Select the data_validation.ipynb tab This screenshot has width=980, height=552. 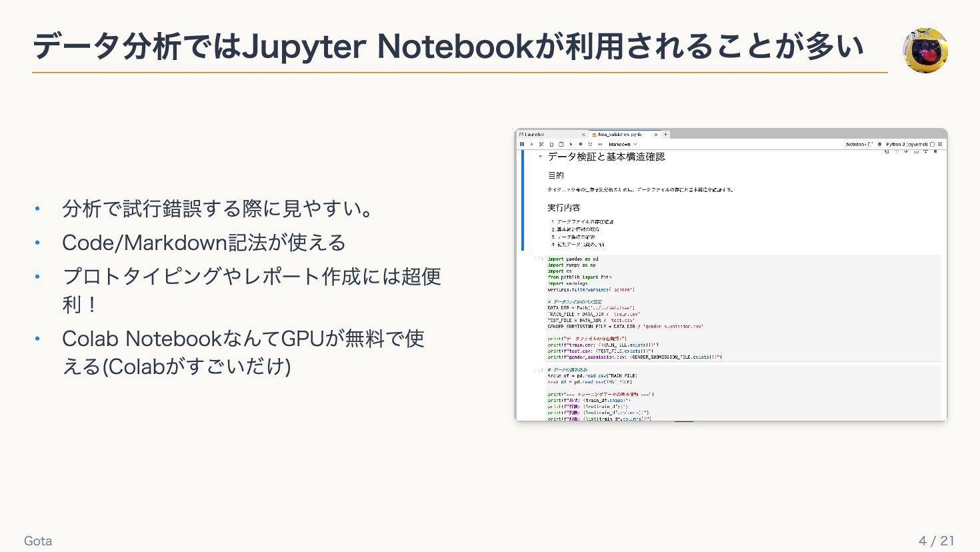point(625,135)
